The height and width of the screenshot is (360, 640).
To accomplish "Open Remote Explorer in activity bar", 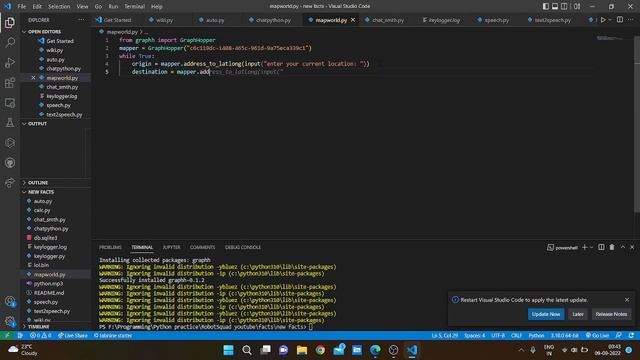I will coord(10,103).
